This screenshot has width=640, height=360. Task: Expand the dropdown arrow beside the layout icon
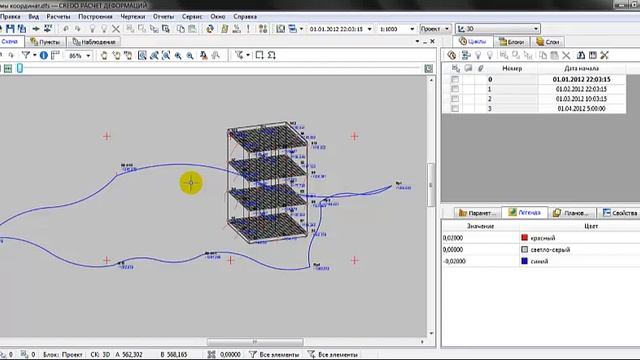(x=301, y=29)
